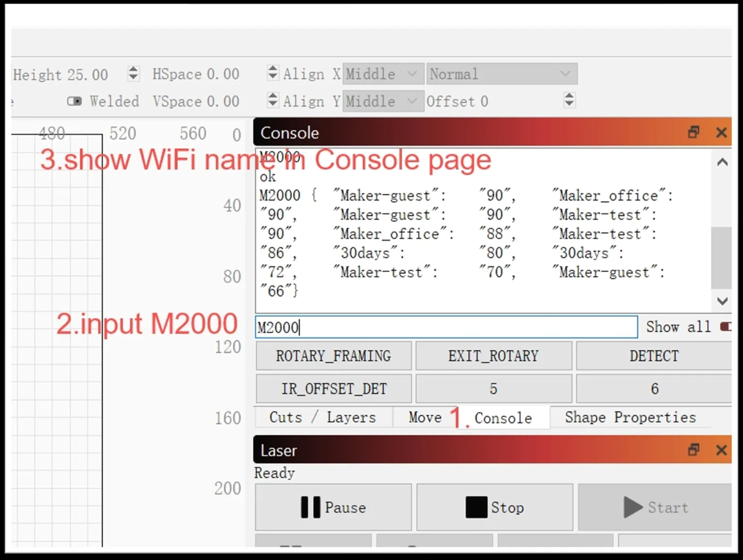Click the EXIT_ROTARY macro button

click(x=494, y=356)
